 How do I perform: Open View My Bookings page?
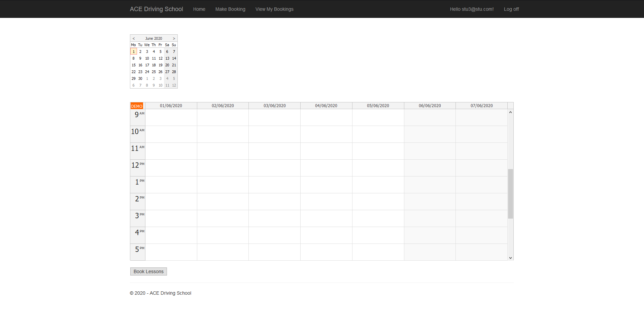(x=274, y=9)
